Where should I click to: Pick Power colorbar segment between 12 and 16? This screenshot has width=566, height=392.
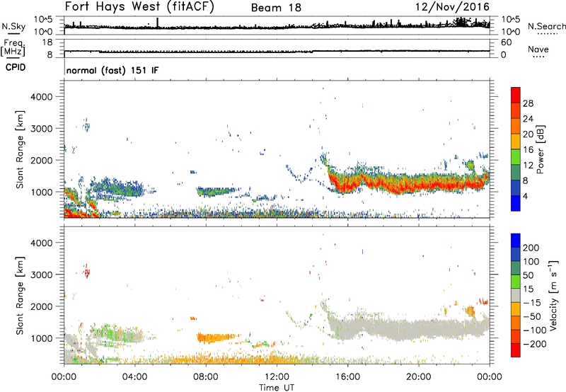pyautogui.click(x=516, y=156)
